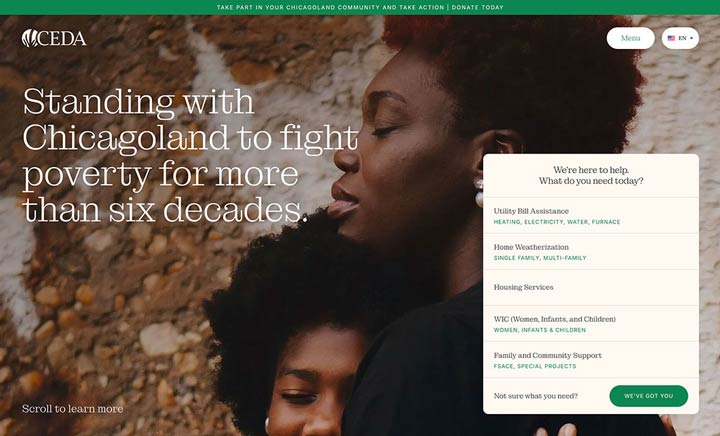Click the hero headline about fighting poverty
This screenshot has width=720, height=436.
tap(190, 155)
